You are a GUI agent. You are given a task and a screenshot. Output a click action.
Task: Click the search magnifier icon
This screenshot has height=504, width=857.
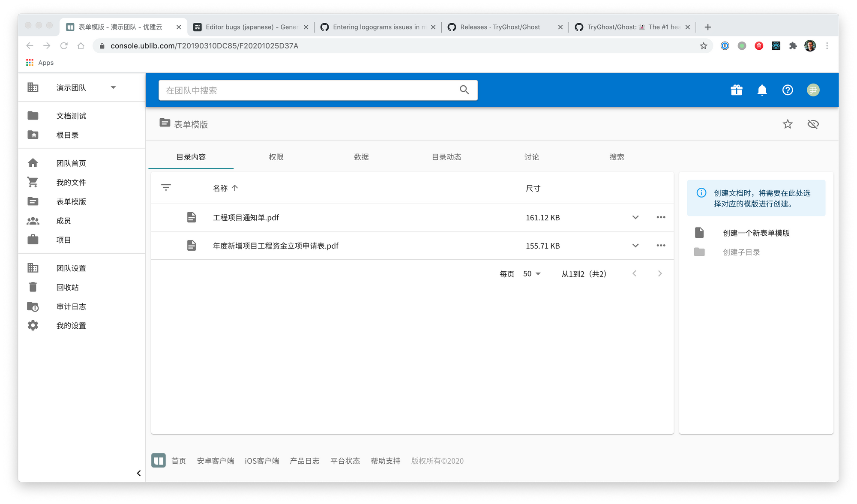click(464, 90)
